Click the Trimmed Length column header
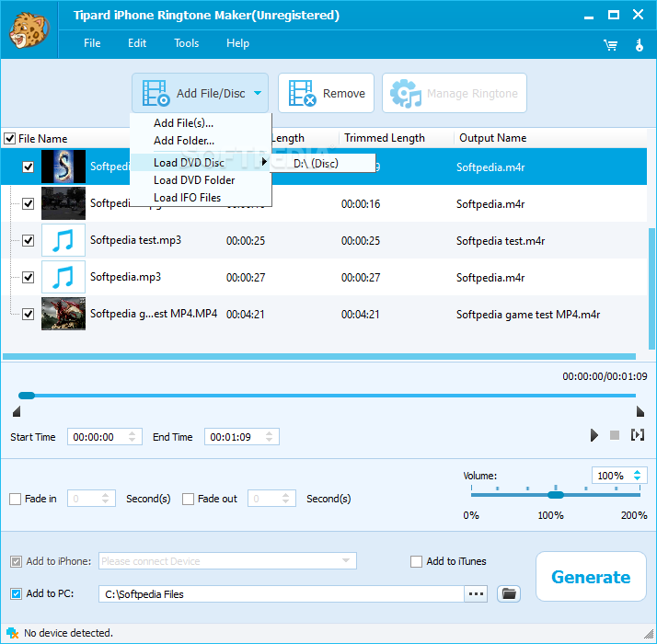This screenshot has width=657, height=644. (x=385, y=138)
